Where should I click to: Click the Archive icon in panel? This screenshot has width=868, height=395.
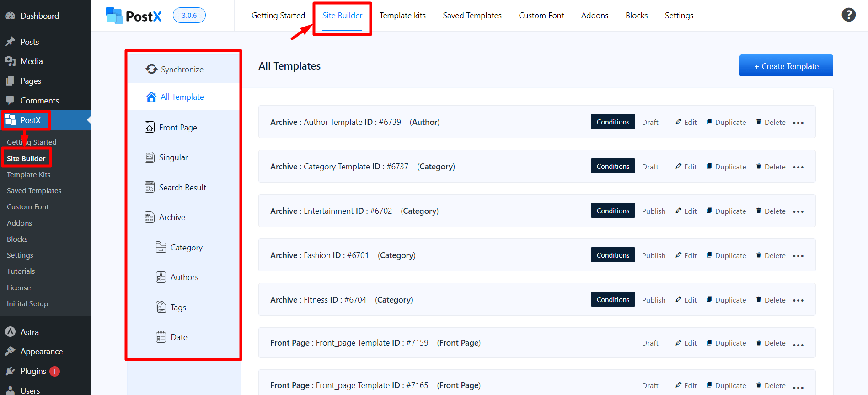[x=150, y=217]
